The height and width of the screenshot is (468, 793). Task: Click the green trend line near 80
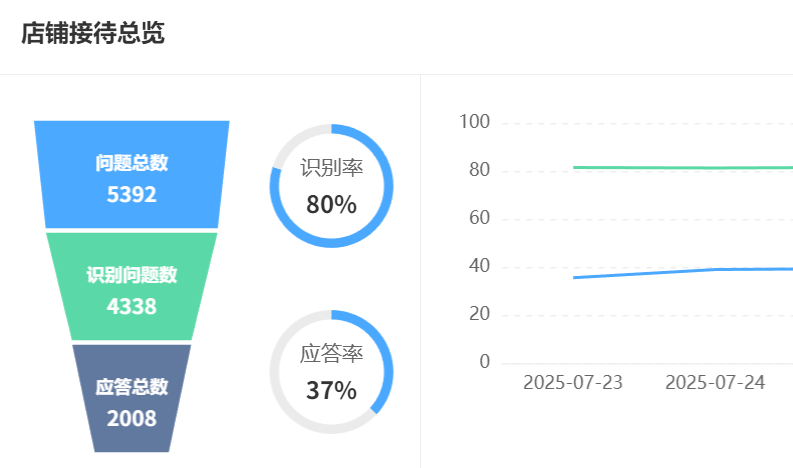(x=683, y=167)
